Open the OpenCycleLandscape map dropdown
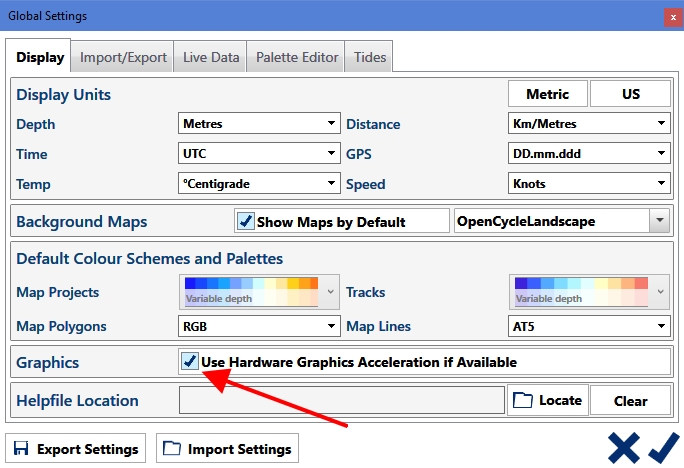 coord(560,221)
